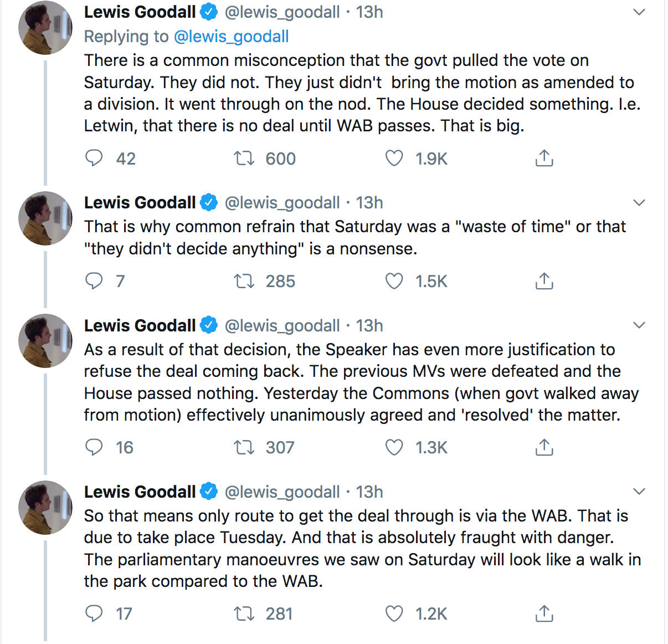Expand options chevron on the last tweet

tap(639, 492)
